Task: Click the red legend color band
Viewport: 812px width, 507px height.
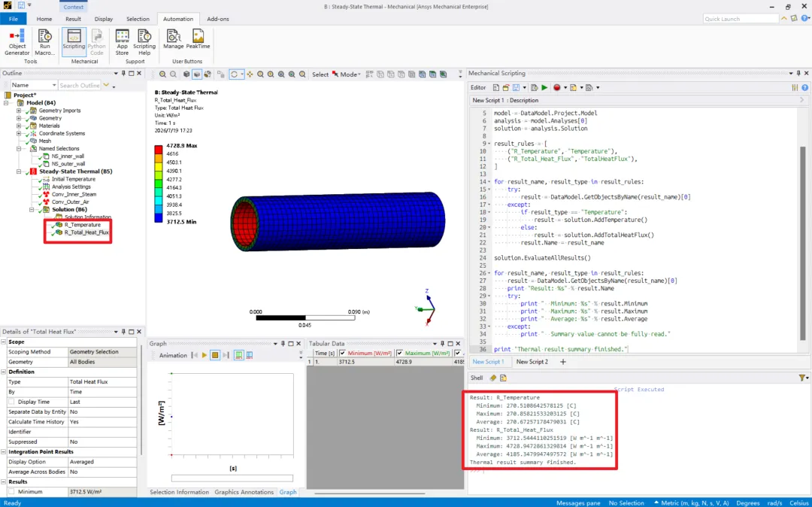Action: [x=159, y=150]
